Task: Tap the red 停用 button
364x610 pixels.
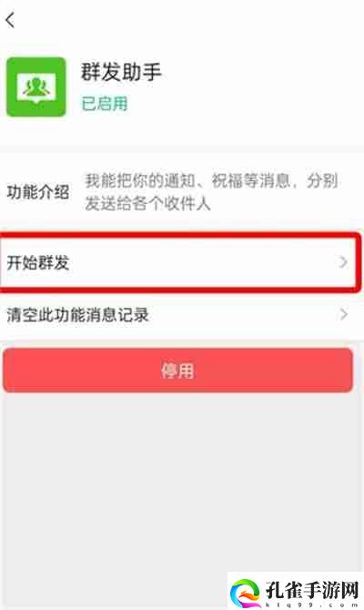Action: 177,370
